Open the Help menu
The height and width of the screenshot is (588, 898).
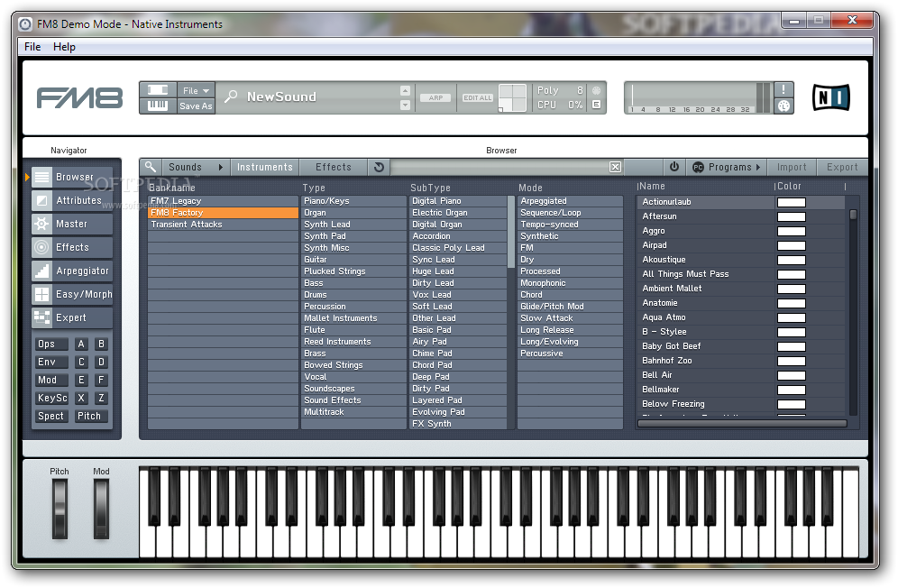point(64,47)
